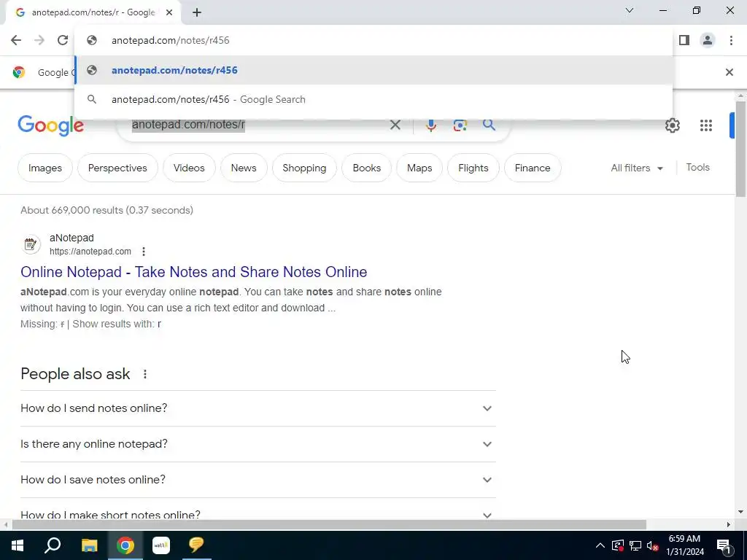747x560 pixels.
Task: Click the Google logo
Action: tap(50, 125)
